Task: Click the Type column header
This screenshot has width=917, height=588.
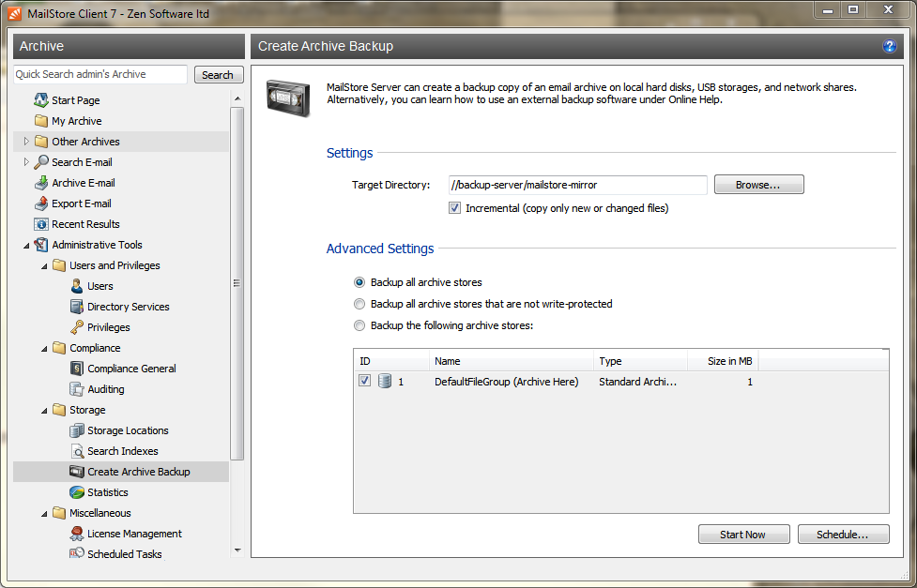Action: coord(640,361)
